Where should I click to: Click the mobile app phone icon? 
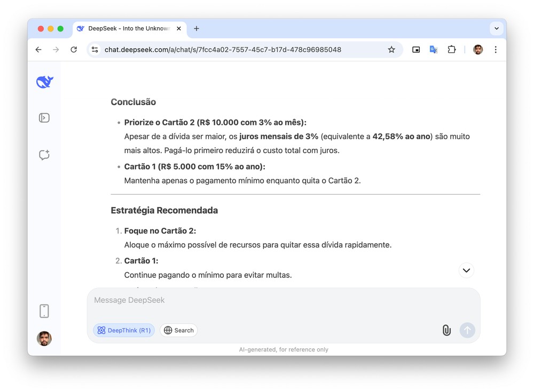pos(44,310)
